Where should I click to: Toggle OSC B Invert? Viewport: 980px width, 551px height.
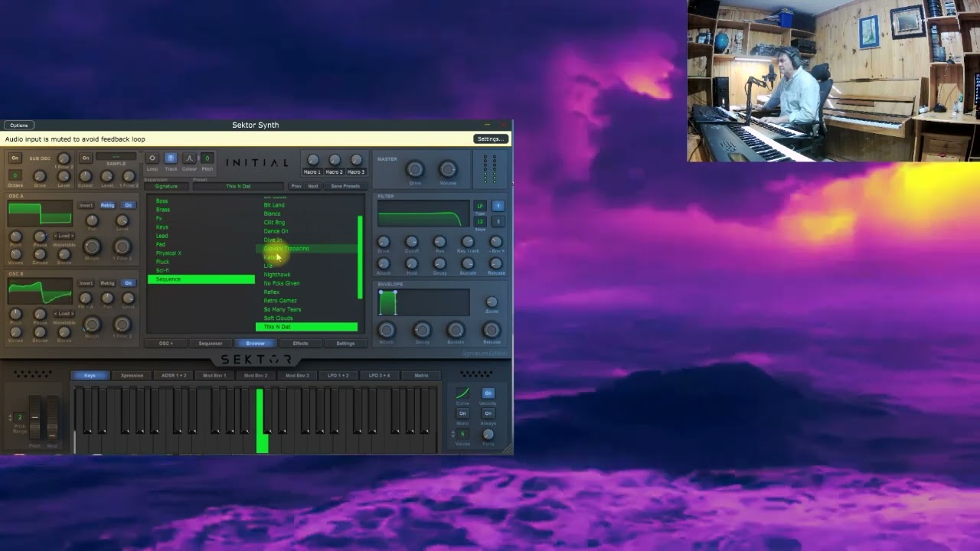click(x=86, y=283)
